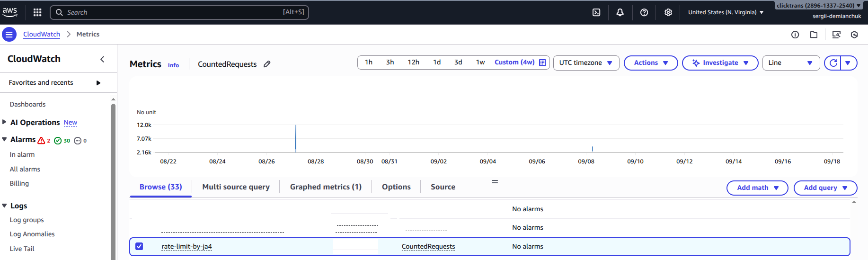Open the UTC timezone dropdown
This screenshot has width=868, height=260.
pyautogui.click(x=586, y=63)
